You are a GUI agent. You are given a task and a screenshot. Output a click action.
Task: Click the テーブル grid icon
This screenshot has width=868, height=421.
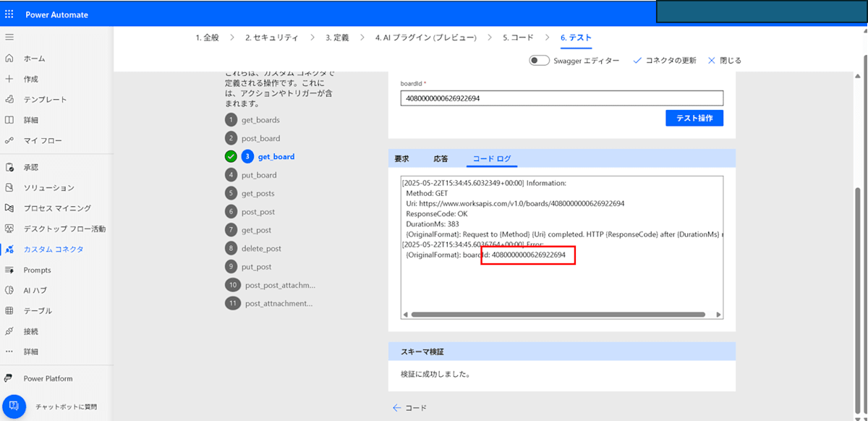click(x=9, y=310)
